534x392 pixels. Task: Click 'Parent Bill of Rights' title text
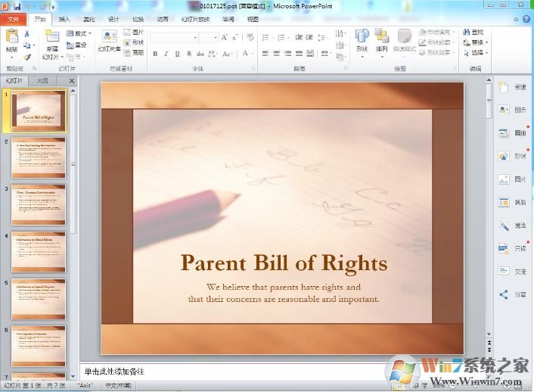284,263
